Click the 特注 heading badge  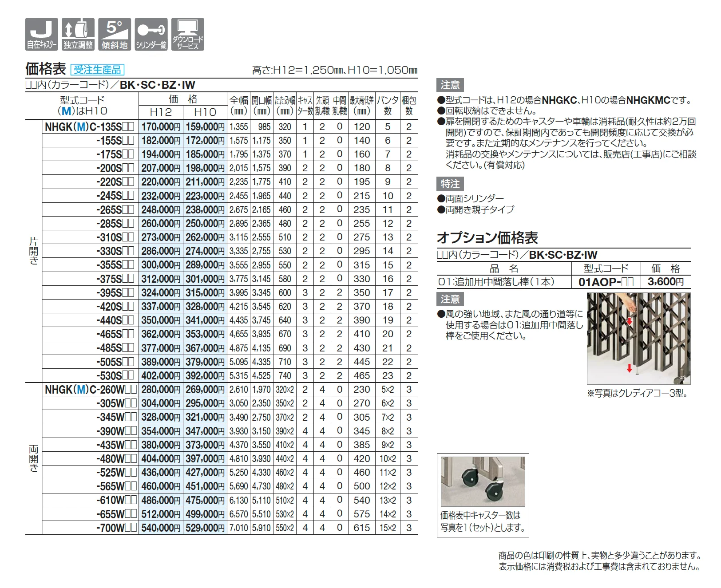pyautogui.click(x=450, y=184)
